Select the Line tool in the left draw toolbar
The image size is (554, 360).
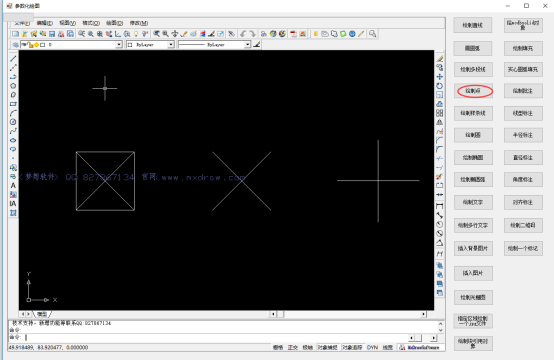tap(13, 59)
